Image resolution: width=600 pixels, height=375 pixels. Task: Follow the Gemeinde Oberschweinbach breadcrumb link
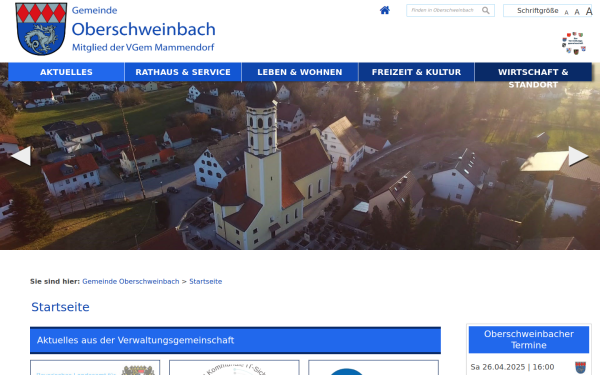pos(130,281)
